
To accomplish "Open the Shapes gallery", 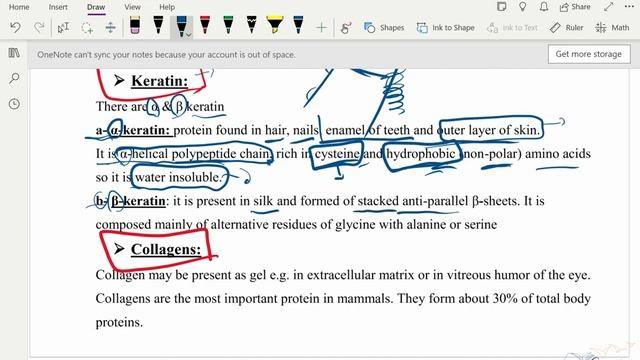I will click(384, 28).
